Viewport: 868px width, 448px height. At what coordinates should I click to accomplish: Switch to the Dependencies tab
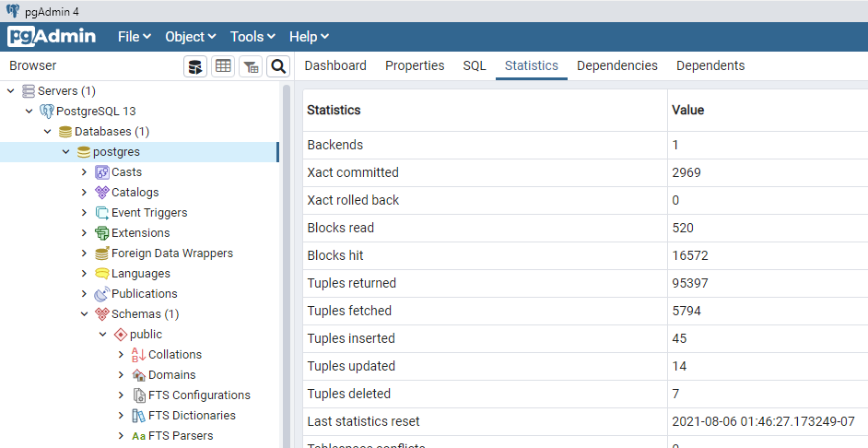[x=617, y=65]
